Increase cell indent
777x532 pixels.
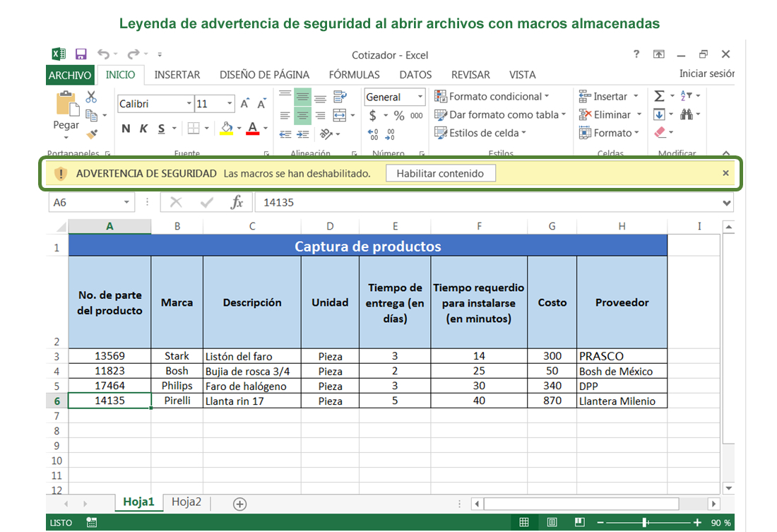303,134
